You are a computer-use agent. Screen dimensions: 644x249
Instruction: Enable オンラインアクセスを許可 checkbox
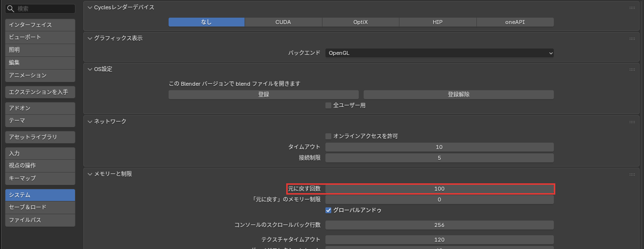[328, 136]
